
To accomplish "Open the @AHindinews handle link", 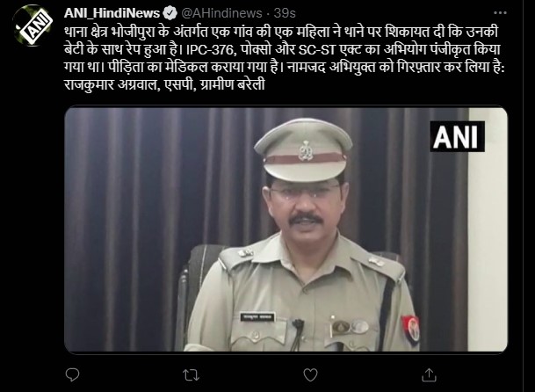I will tap(221, 13).
